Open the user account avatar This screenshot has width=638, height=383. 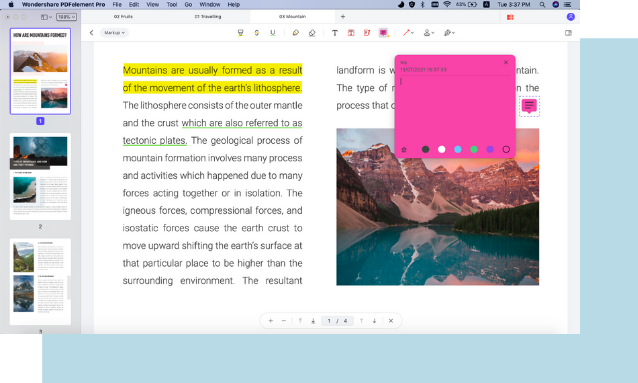(x=571, y=17)
